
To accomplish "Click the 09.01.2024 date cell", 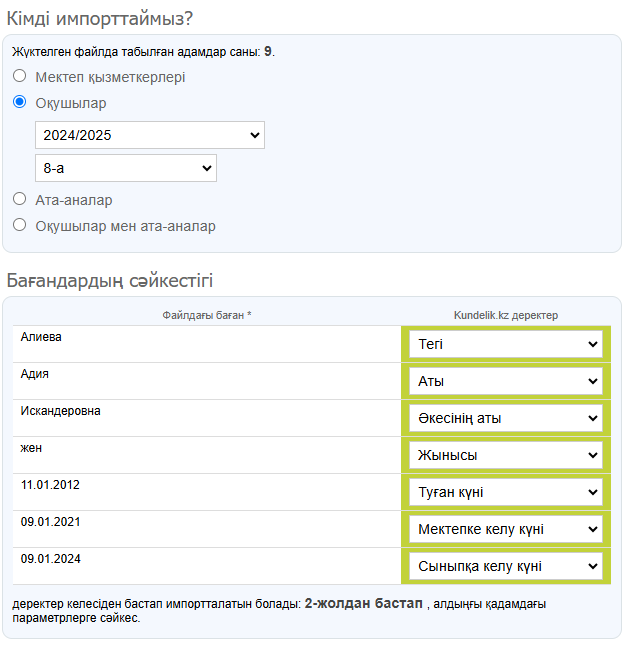I will point(207,566).
